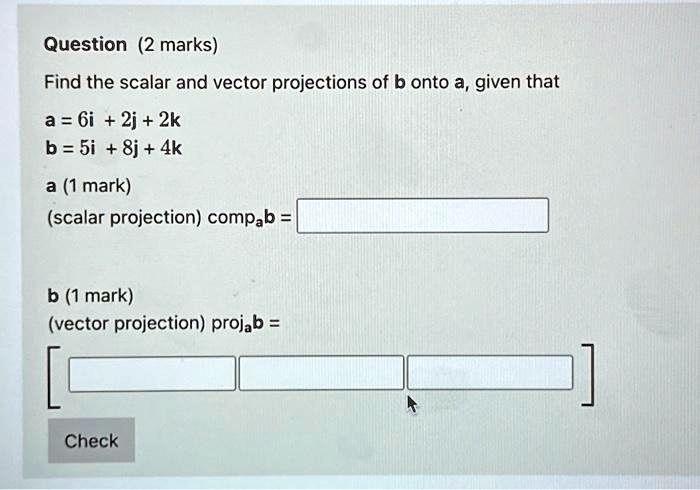Image resolution: width=700 pixels, height=490 pixels.
Task: Click the (2 marks) label
Action: [x=178, y=45]
